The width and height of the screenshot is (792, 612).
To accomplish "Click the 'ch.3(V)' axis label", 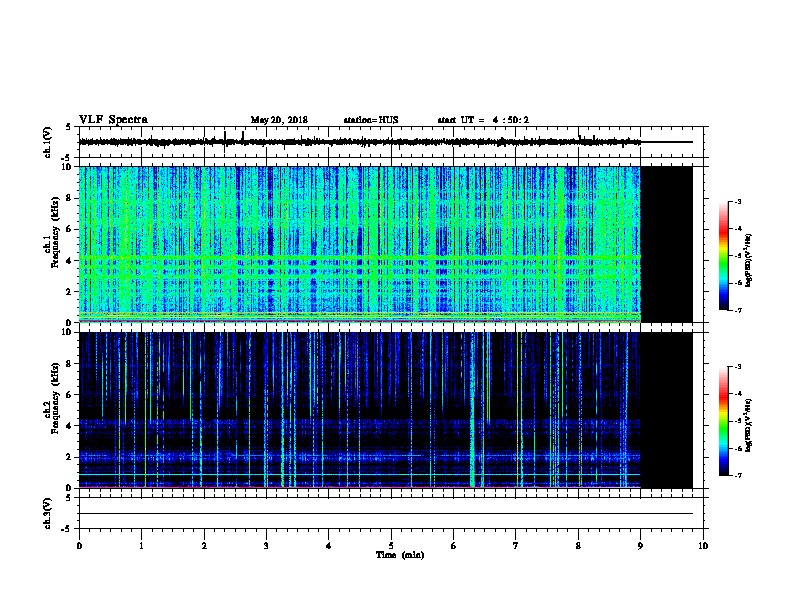I will pos(47,513).
